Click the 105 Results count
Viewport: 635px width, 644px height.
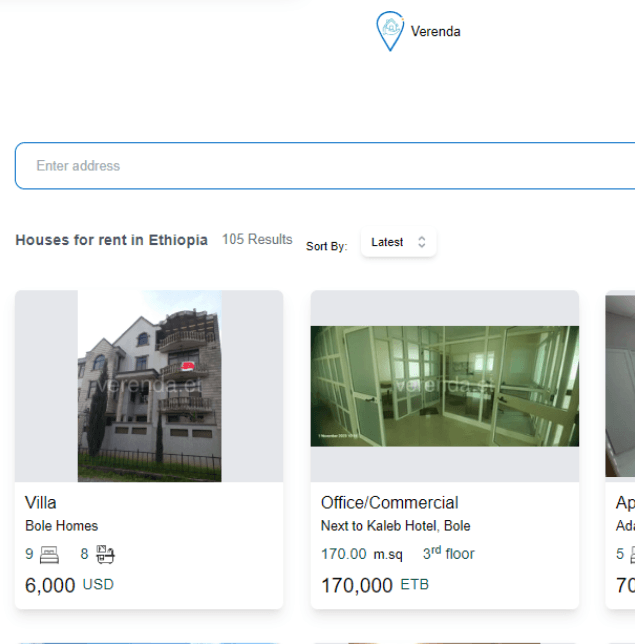tap(257, 239)
